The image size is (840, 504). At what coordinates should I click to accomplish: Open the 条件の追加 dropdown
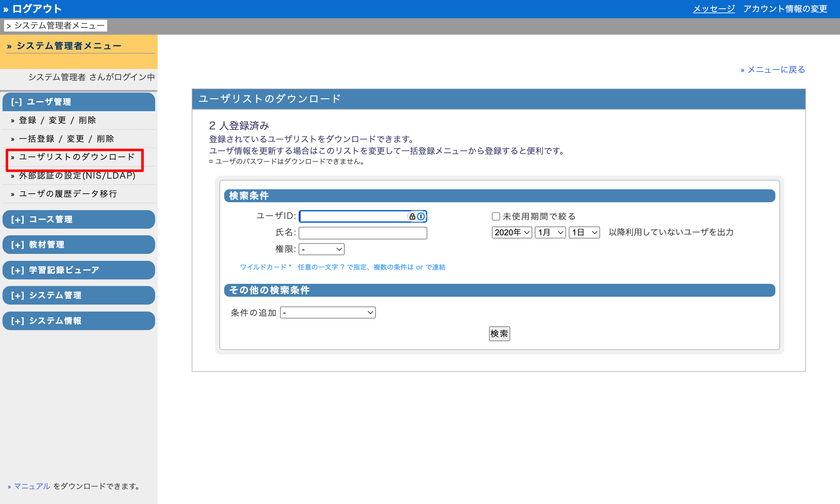click(327, 312)
